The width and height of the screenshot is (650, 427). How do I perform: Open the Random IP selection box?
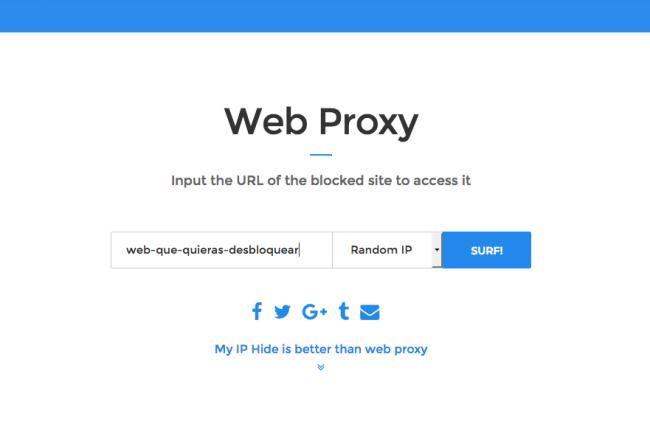[x=387, y=250]
